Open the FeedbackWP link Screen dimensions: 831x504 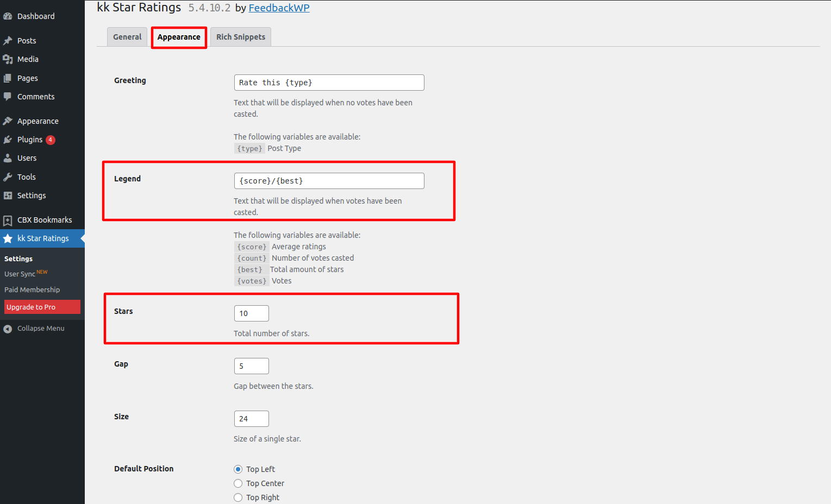click(279, 8)
